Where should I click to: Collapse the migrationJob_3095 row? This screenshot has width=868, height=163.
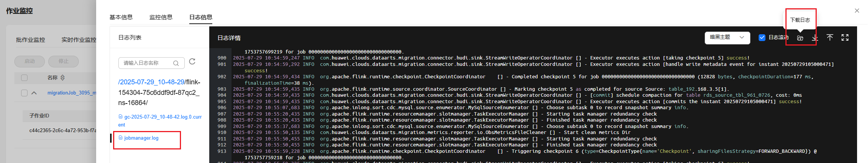(x=34, y=93)
